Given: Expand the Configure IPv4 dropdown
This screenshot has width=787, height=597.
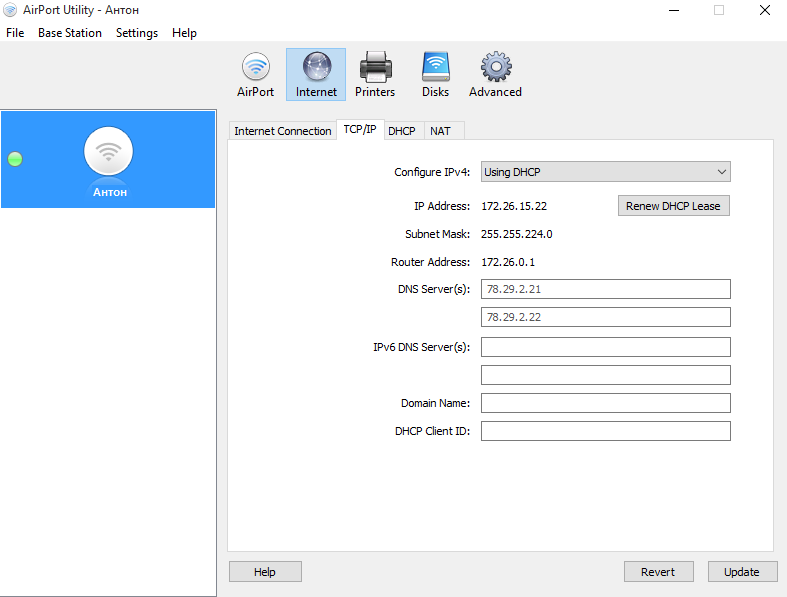Looking at the screenshot, I should [605, 172].
